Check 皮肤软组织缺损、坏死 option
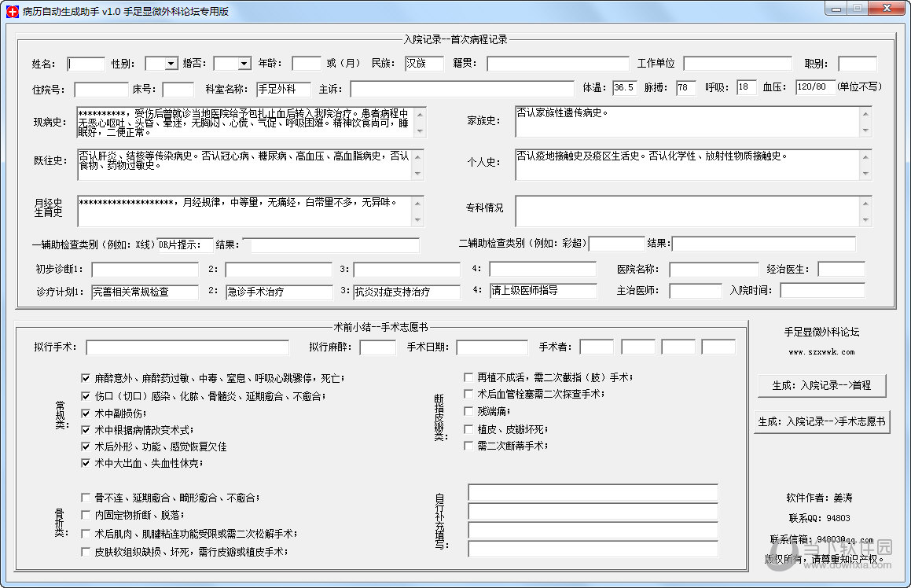The image size is (911, 588). (x=86, y=551)
